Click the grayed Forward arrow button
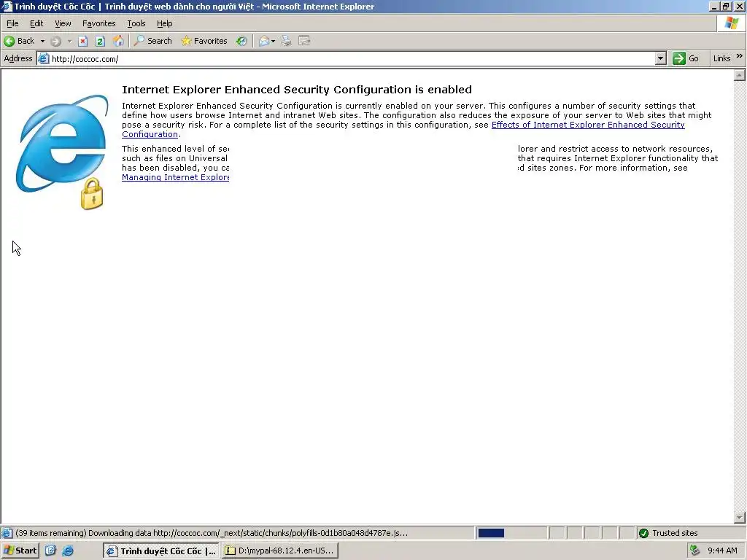Image resolution: width=747 pixels, height=560 pixels. 55,41
